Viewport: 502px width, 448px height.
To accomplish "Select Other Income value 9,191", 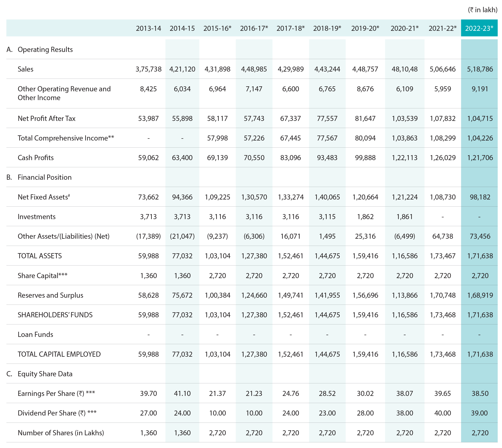I will (x=480, y=89).
